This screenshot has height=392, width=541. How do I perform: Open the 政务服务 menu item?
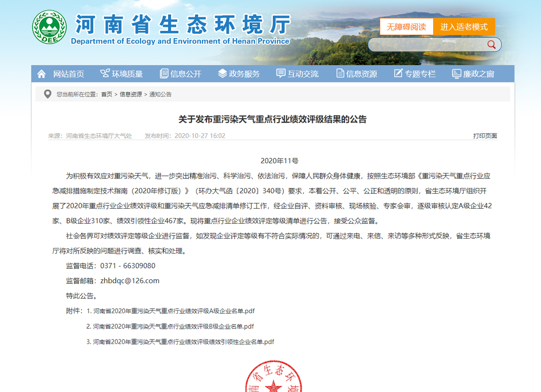(244, 74)
